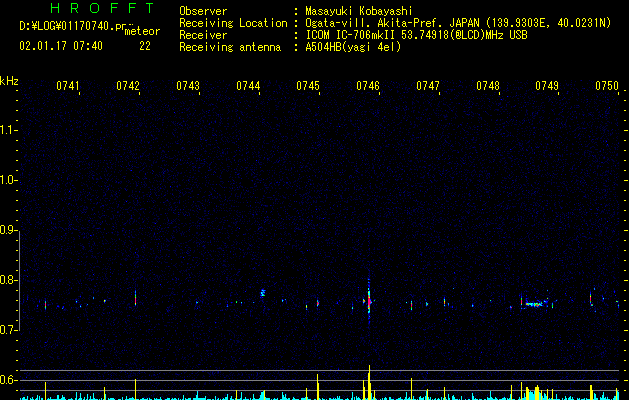Click the 'Receiving Location' label
629x400 pixels.
coord(233,23)
